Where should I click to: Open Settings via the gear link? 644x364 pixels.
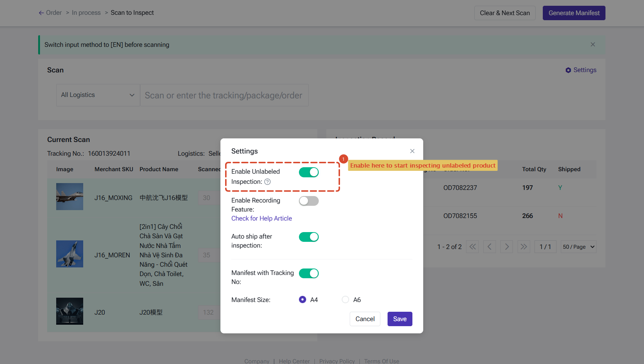(581, 70)
